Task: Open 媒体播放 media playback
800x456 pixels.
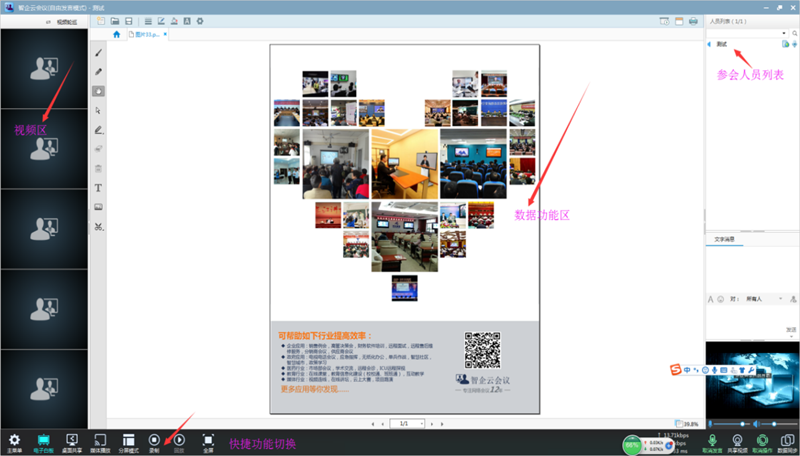Action: [100, 442]
